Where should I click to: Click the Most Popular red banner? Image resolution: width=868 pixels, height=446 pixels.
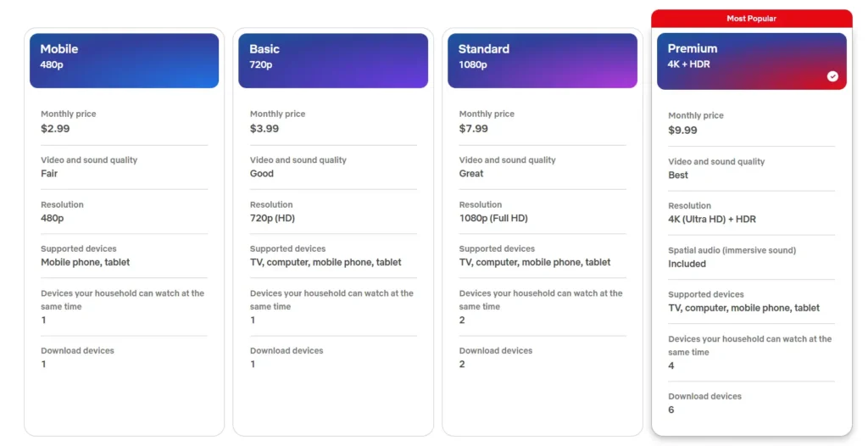(751, 19)
